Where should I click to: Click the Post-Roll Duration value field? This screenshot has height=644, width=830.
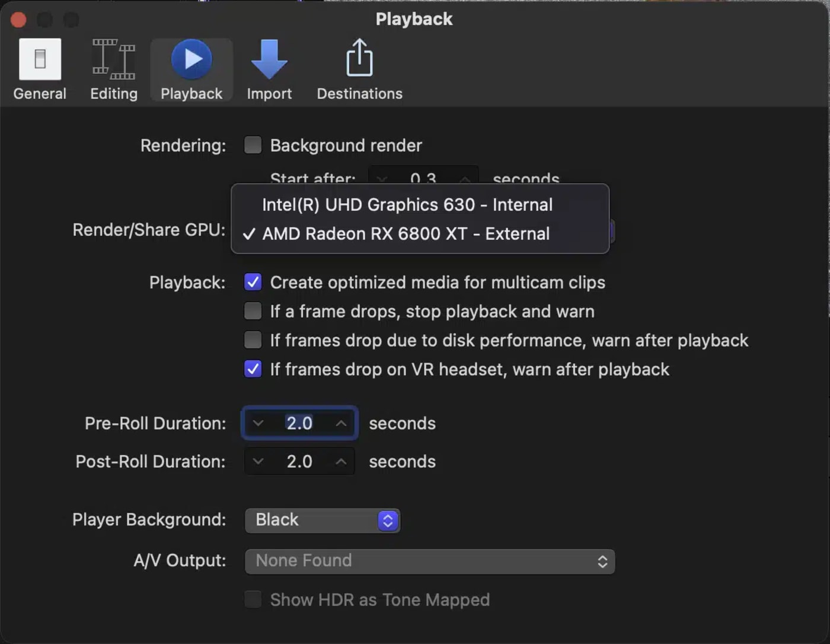[299, 462]
